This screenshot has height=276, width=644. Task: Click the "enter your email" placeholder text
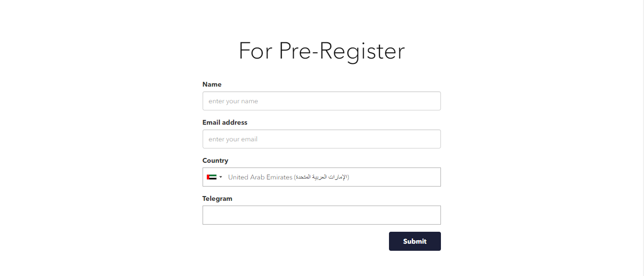(x=233, y=139)
